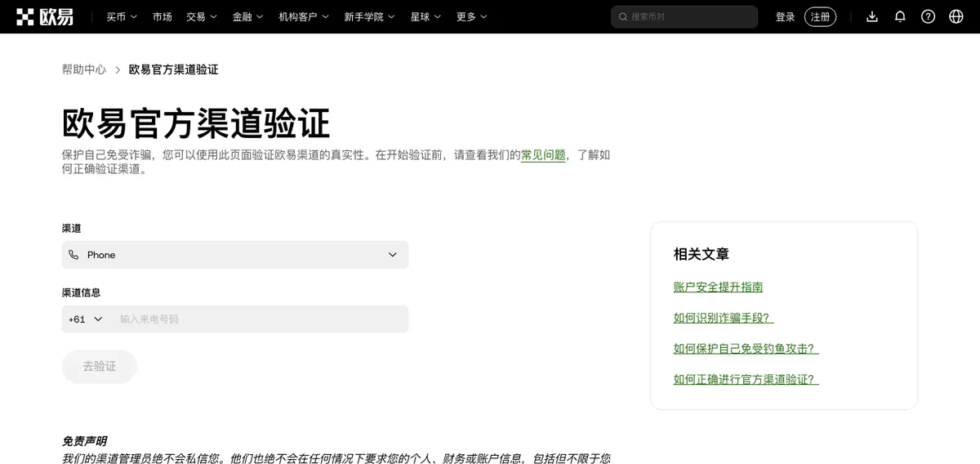Open the Phone channel dropdown

pyautogui.click(x=235, y=255)
